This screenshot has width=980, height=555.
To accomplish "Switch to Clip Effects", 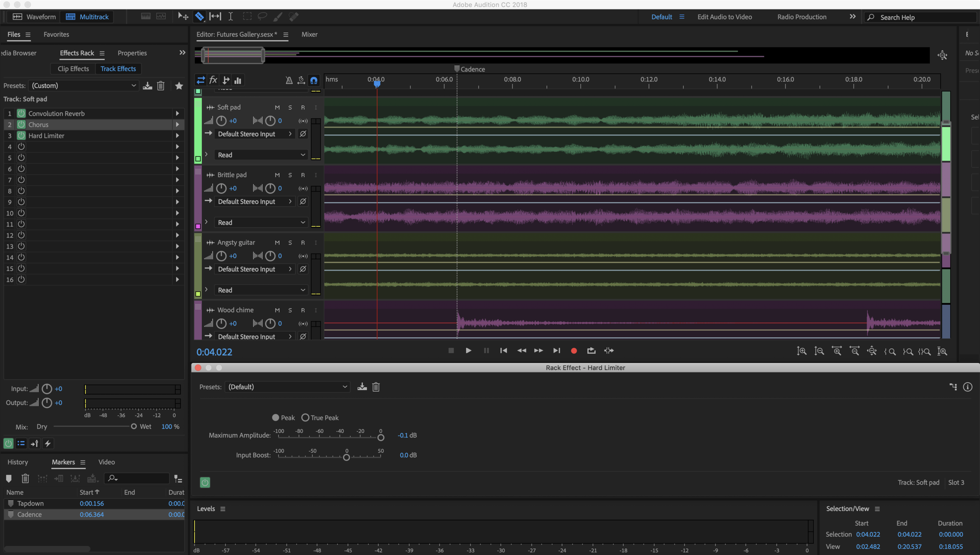I will point(73,69).
